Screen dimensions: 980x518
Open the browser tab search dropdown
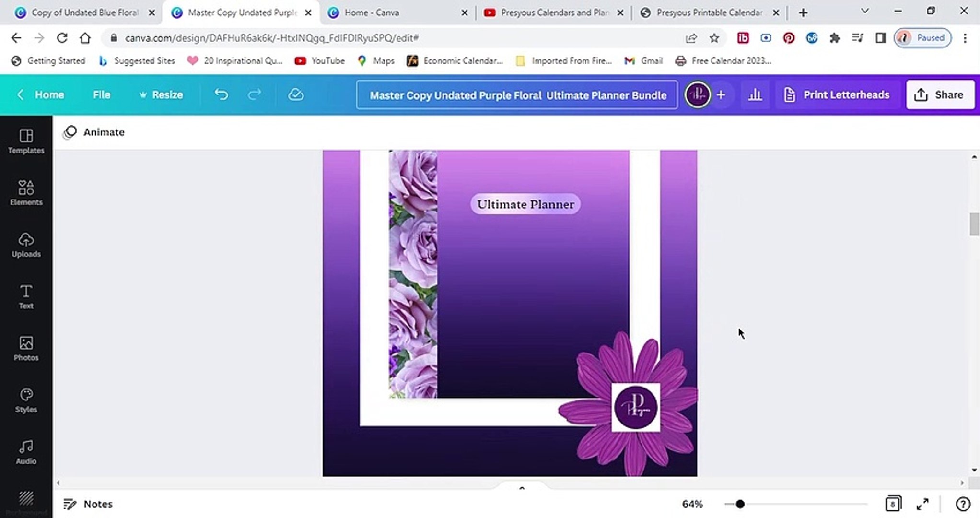864,11
